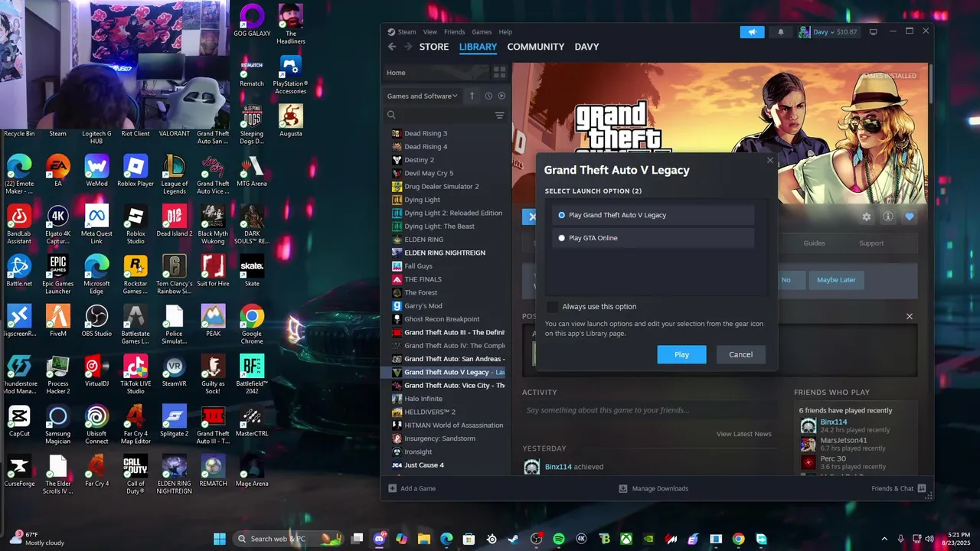Open the Friends menu in Steam

point(454,32)
